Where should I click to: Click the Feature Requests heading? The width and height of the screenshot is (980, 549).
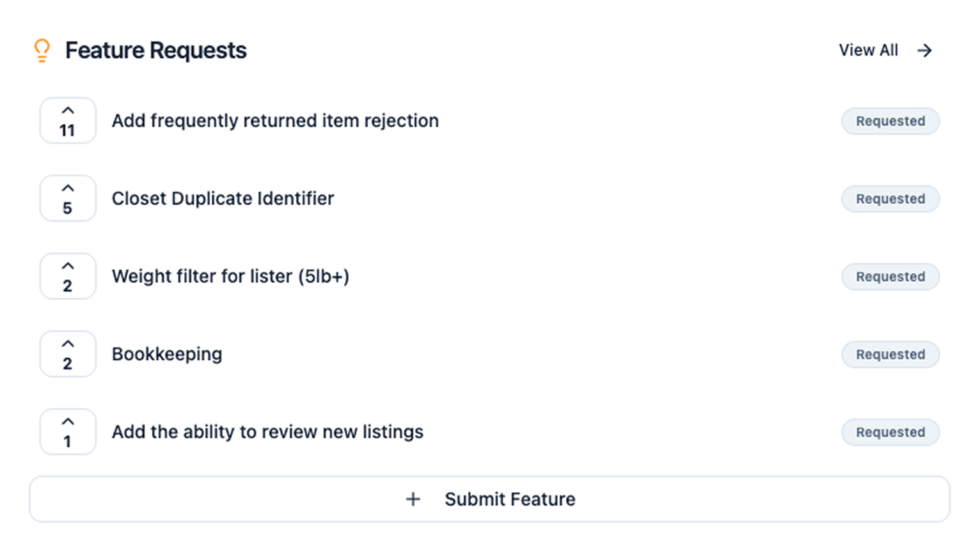tap(155, 50)
